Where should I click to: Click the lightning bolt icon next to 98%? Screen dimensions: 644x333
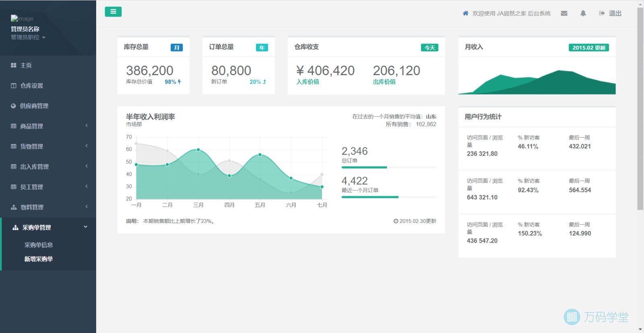[179, 82]
